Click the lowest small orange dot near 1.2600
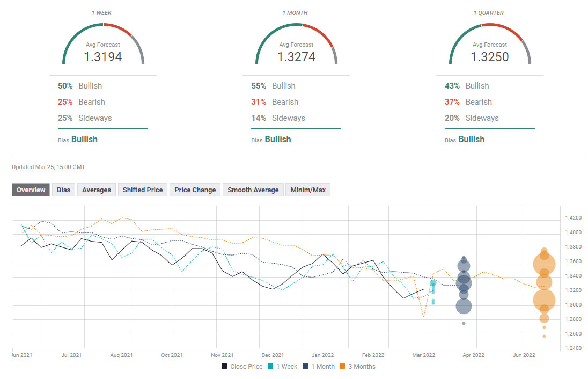The width and height of the screenshot is (588, 379). coord(544,336)
